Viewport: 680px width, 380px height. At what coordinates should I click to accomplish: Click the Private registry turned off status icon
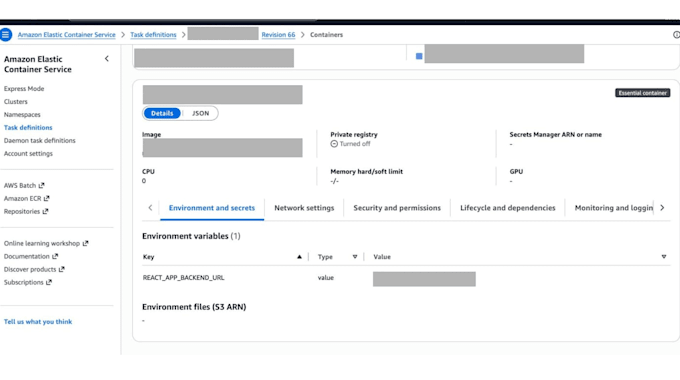tap(334, 144)
